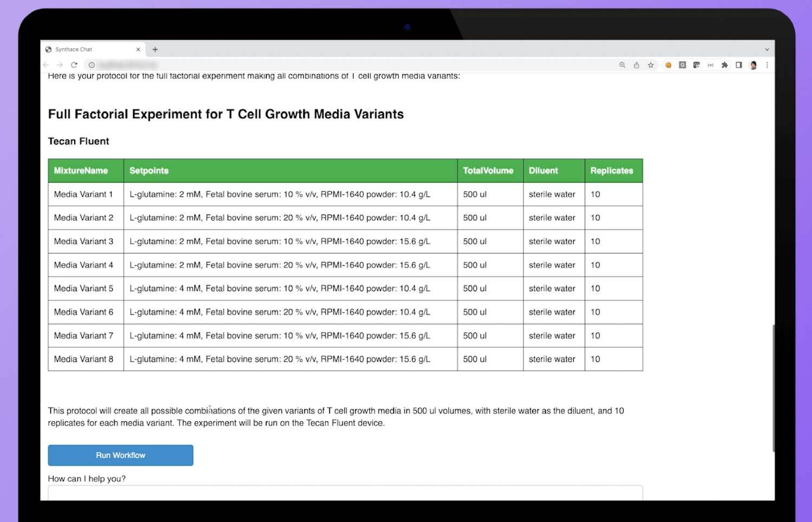View site information icon in address bar

point(91,65)
